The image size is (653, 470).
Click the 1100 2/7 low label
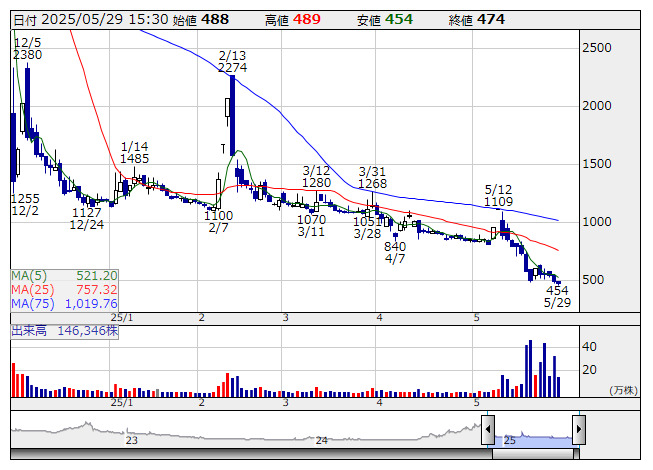click(x=218, y=221)
